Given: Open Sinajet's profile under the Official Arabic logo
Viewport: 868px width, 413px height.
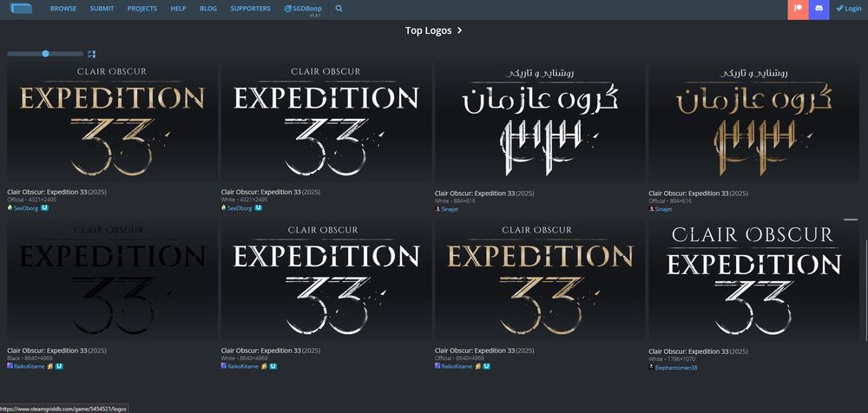Looking at the screenshot, I should 663,209.
